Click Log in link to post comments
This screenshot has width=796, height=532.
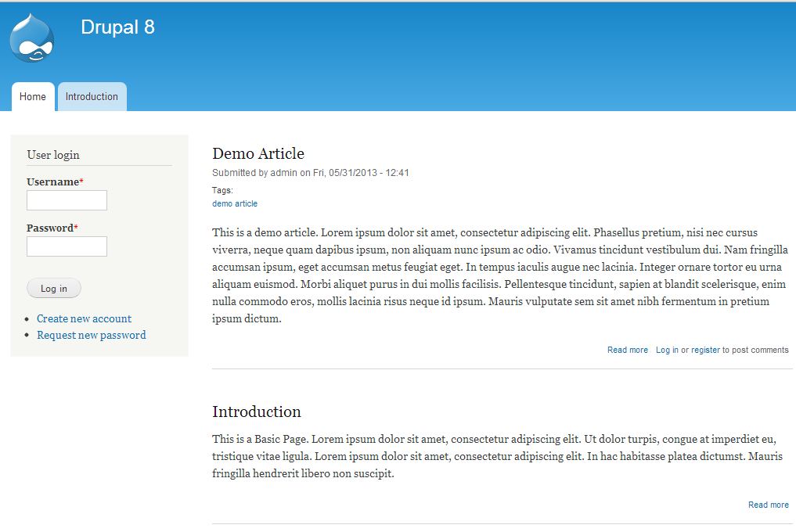tap(667, 350)
